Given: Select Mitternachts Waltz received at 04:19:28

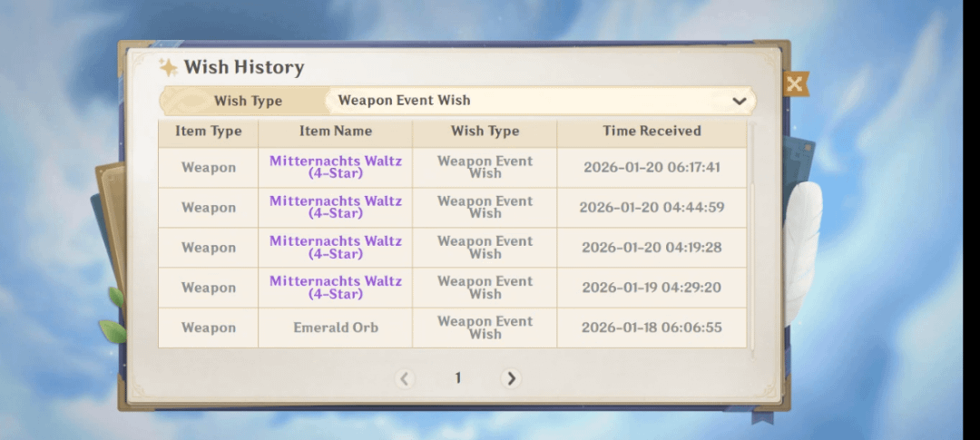Looking at the screenshot, I should [336, 247].
